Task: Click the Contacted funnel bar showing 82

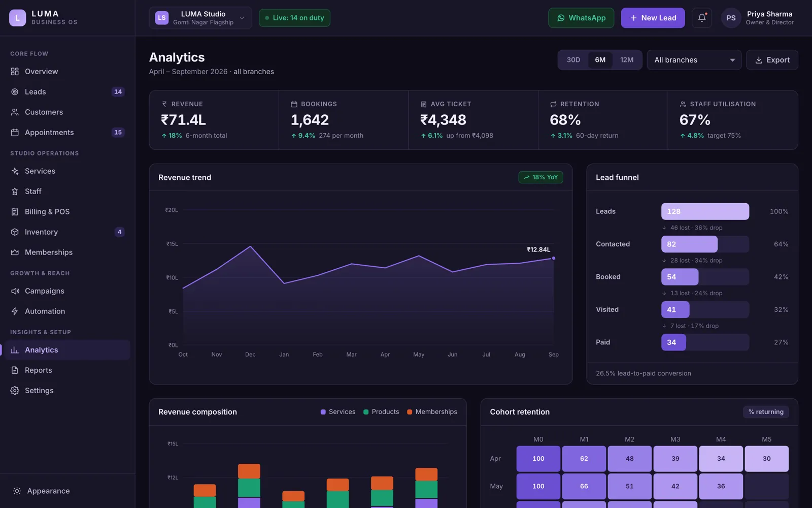Action: [689, 244]
